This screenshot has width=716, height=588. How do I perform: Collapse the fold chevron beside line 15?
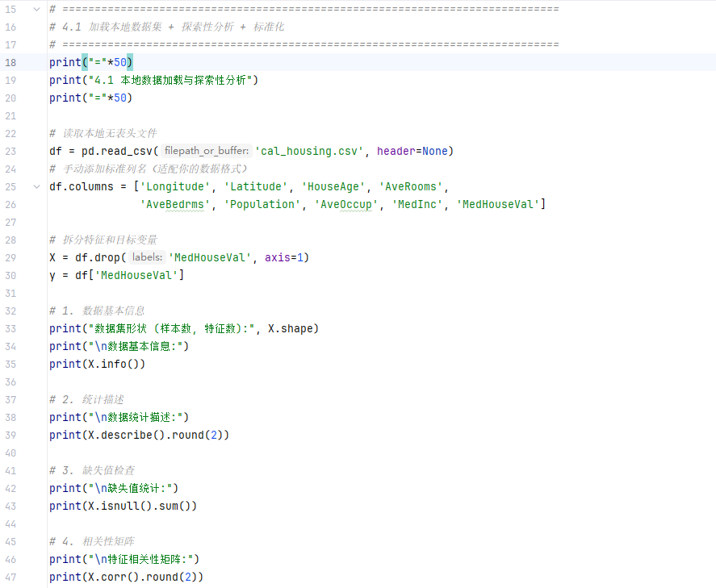37,9
